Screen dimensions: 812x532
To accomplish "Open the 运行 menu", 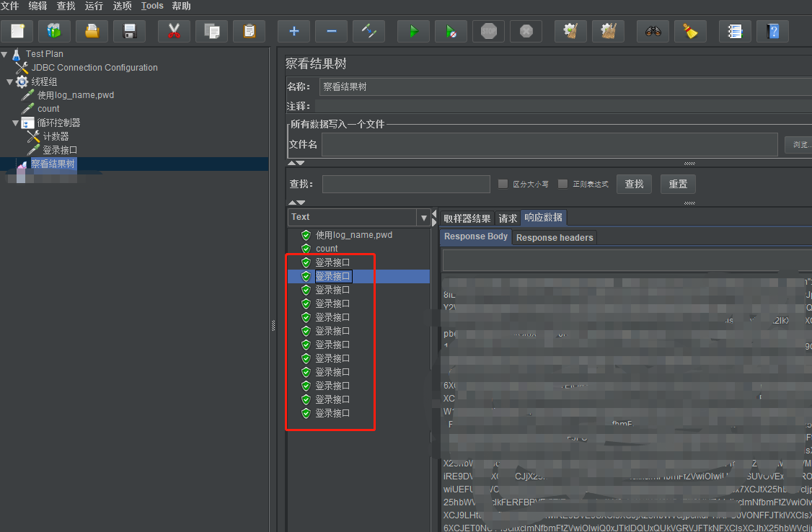I will 94,6.
